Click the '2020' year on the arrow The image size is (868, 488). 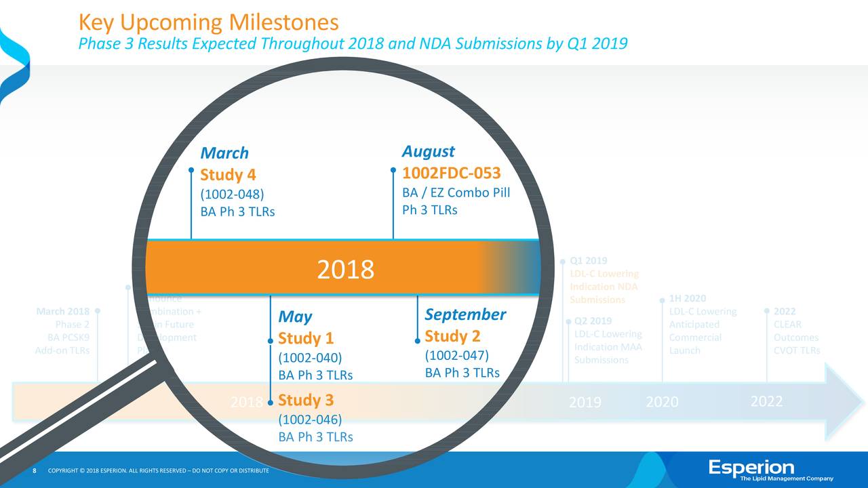click(663, 403)
